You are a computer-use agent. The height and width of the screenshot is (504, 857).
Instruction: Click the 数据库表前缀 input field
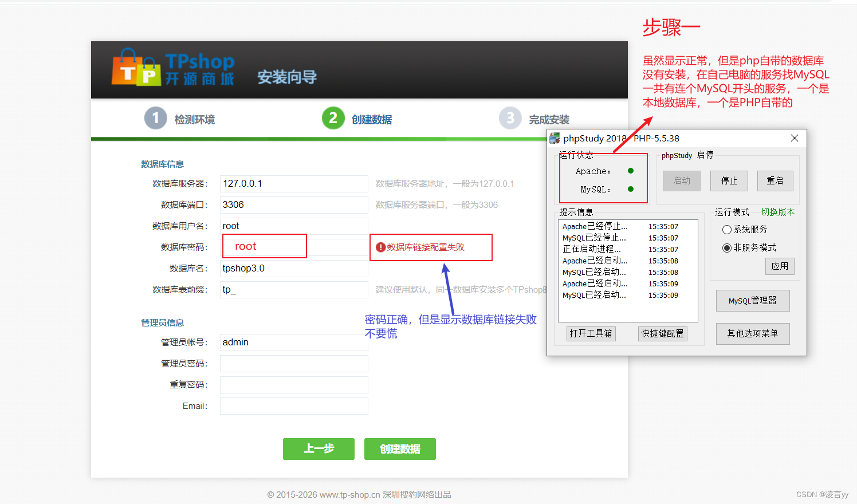click(294, 290)
